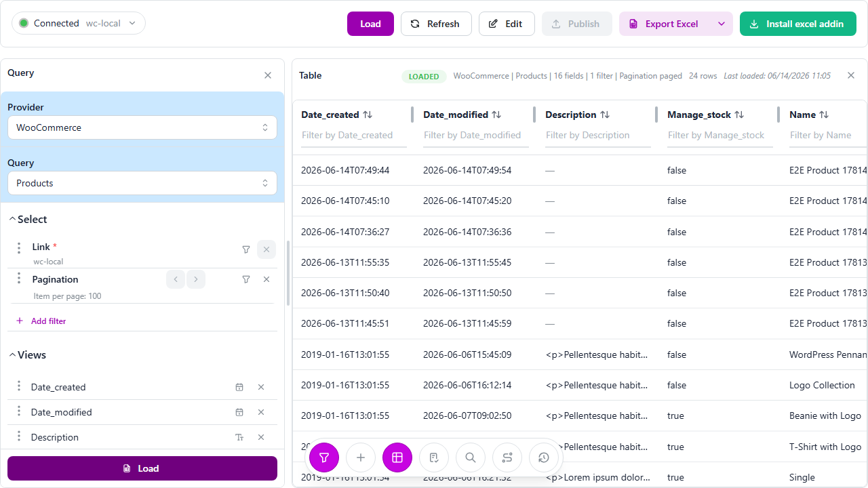
Task: Sort by the Description column
Action: pos(605,115)
